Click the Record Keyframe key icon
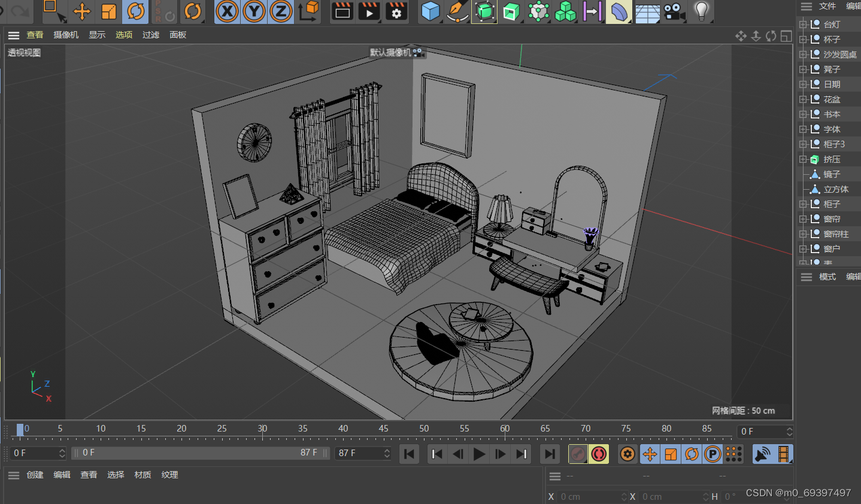This screenshot has width=861, height=504. (577, 454)
